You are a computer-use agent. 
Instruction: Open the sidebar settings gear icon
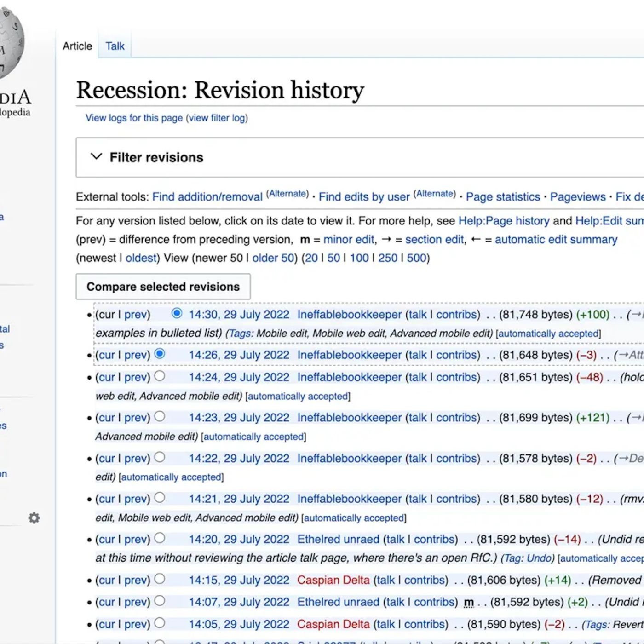coord(34,518)
